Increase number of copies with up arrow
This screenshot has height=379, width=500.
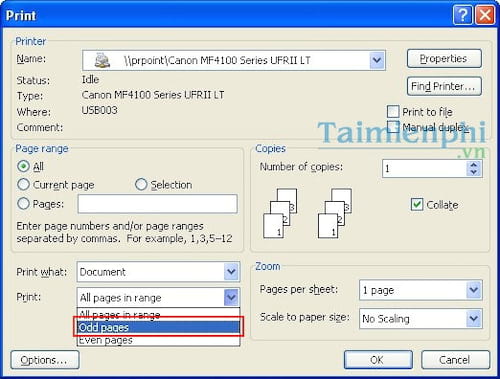point(474,164)
